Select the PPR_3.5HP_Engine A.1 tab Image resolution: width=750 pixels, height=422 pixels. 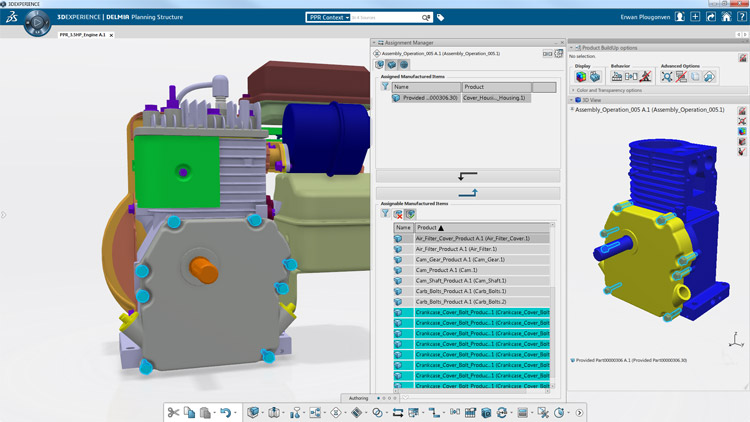pos(82,35)
